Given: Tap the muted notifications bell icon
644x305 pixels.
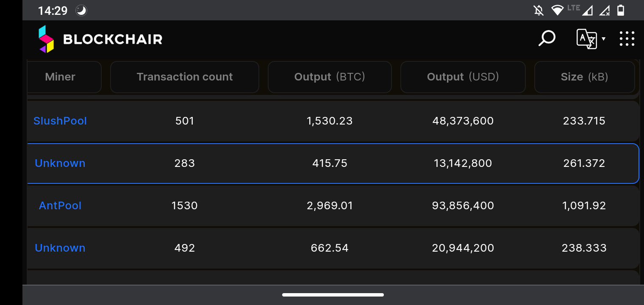Looking at the screenshot, I should pos(539,10).
